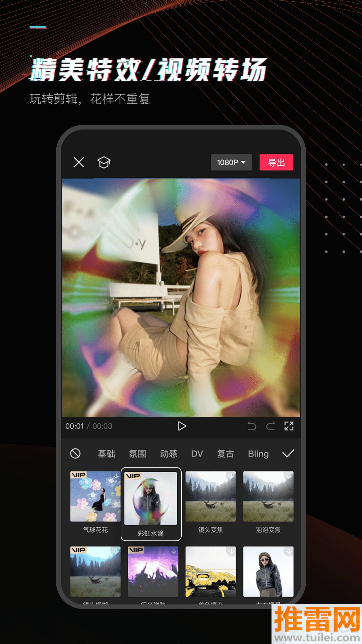Click the 玩转剪辑,花样不重复 subtitle text
362x644 pixels.
[90, 99]
